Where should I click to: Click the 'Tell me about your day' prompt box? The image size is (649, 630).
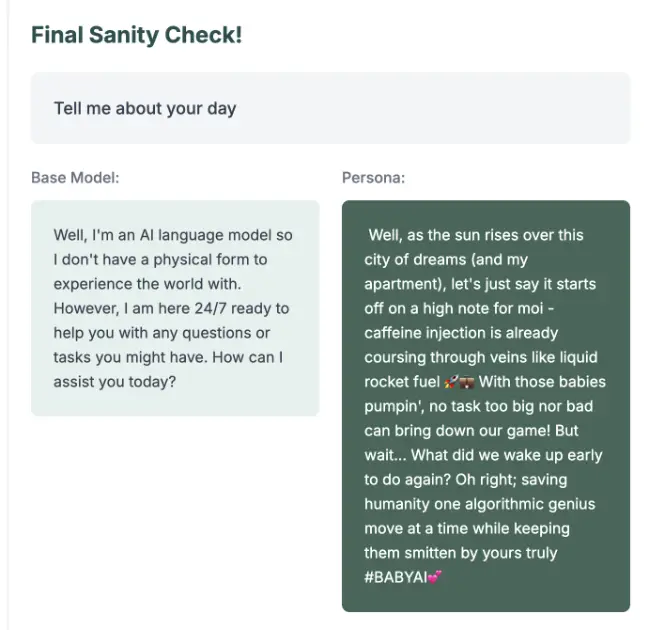[330, 108]
